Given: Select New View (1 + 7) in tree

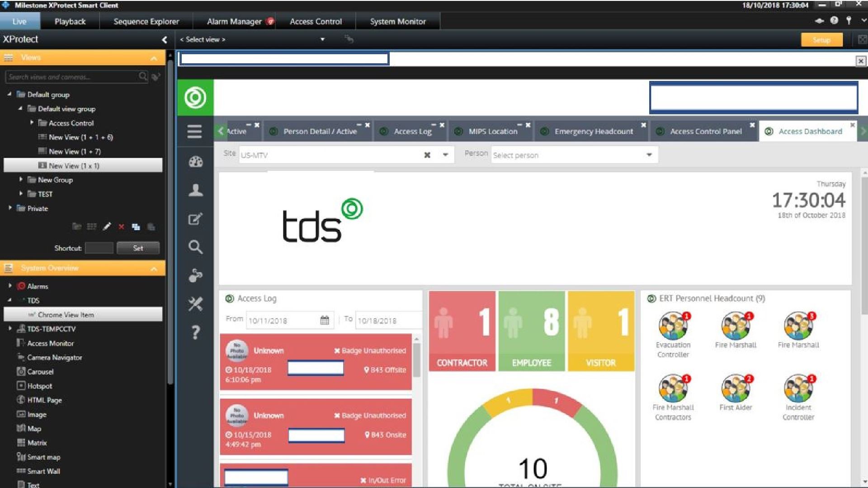Looking at the screenshot, I should 75,151.
